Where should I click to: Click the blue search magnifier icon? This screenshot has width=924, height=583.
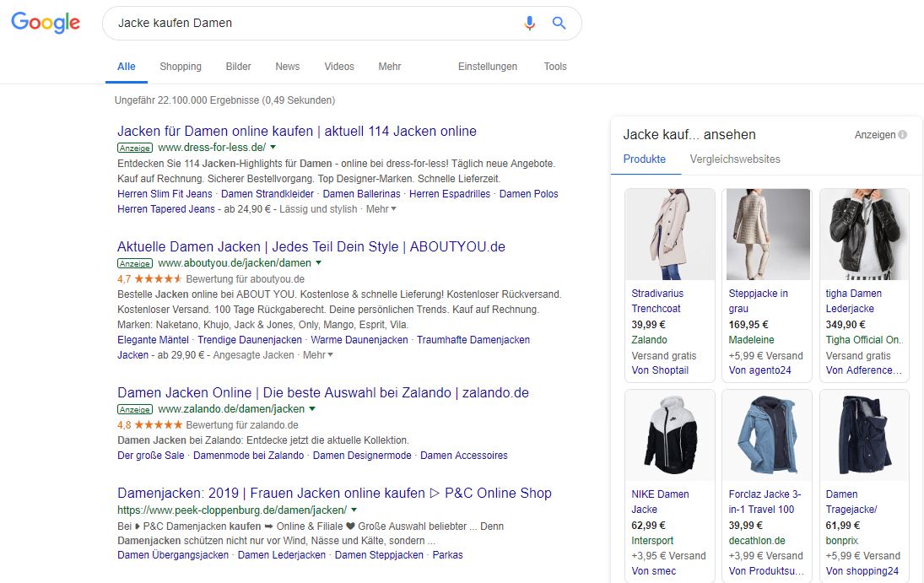point(559,23)
